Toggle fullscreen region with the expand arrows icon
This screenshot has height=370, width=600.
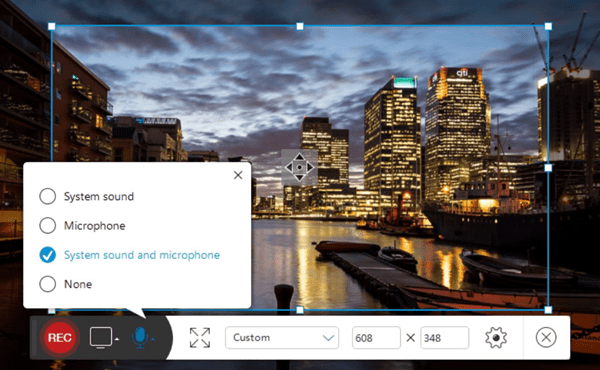[x=200, y=337]
